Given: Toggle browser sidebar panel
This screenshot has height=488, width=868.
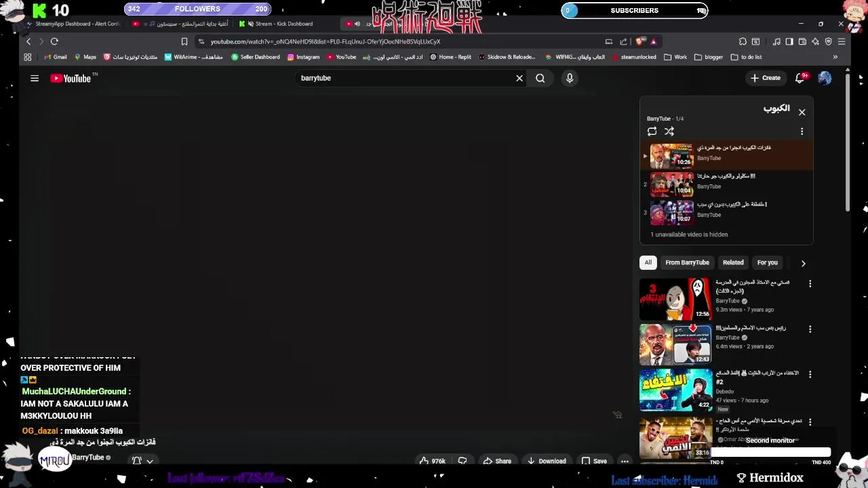Looking at the screenshot, I should 789,41.
